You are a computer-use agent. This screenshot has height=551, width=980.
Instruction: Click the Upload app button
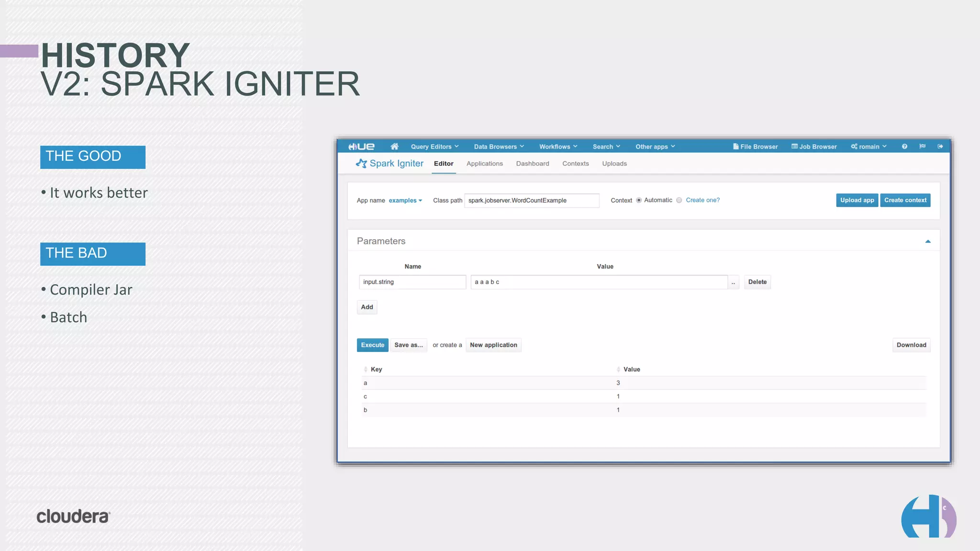(857, 200)
